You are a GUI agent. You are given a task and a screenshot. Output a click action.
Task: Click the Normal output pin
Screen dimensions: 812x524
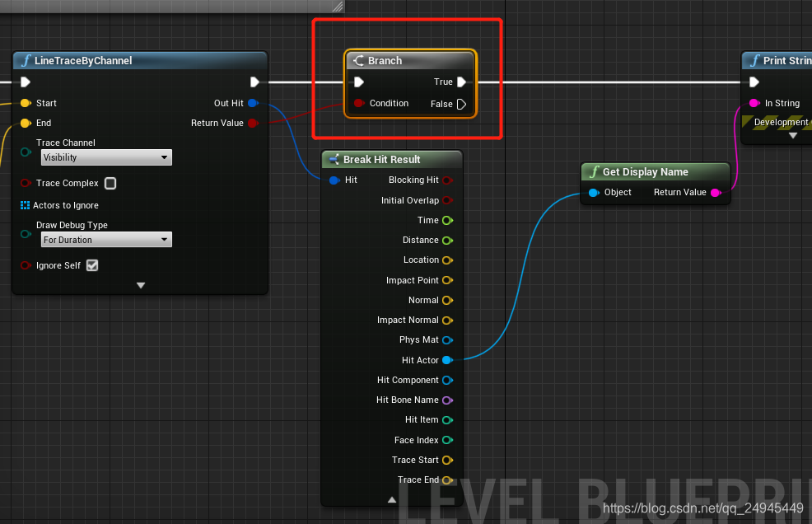pos(447,300)
